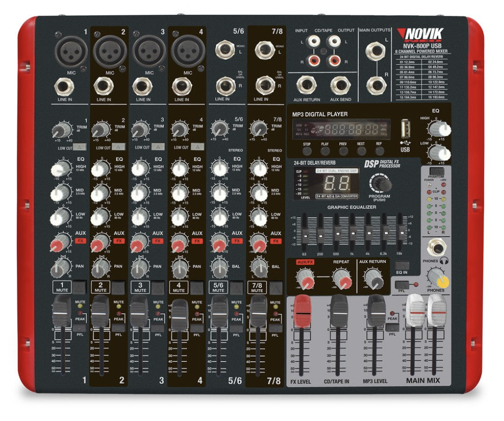Viewport: 504px width, 421px height.
Task: Click the channel 1 TRIM knob
Action: [62, 130]
